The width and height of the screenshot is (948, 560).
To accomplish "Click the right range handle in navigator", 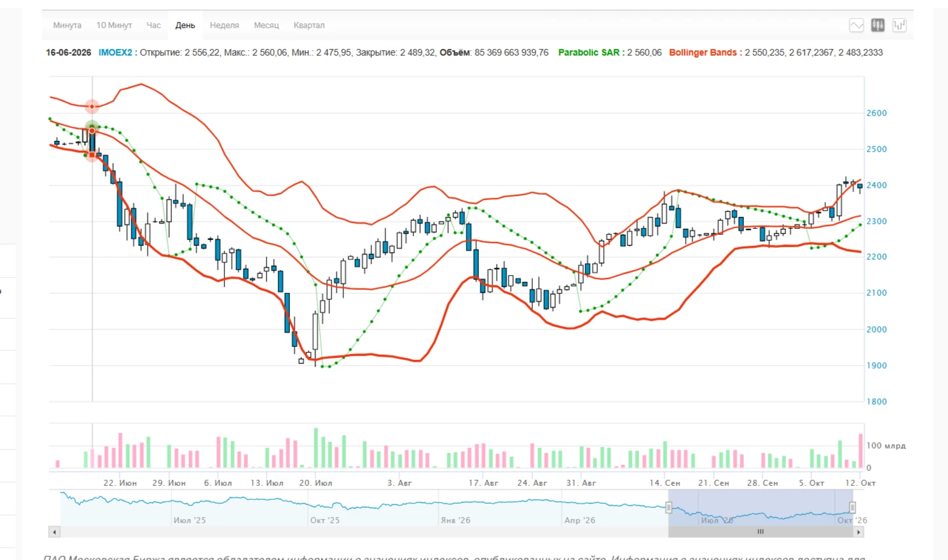I will click(x=852, y=507).
